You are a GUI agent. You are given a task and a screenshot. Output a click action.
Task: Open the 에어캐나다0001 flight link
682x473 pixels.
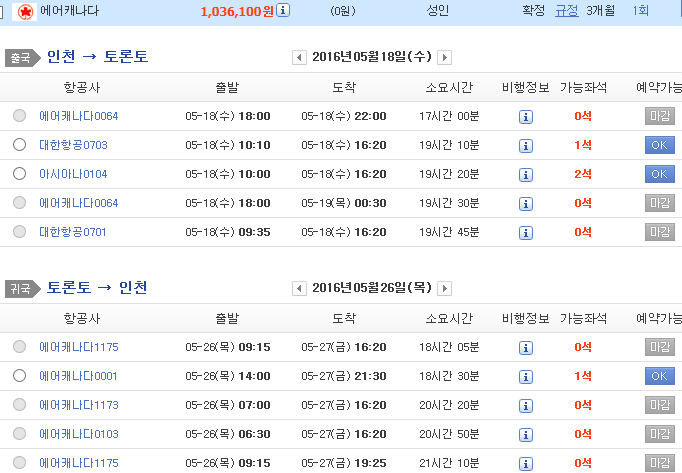[78, 376]
